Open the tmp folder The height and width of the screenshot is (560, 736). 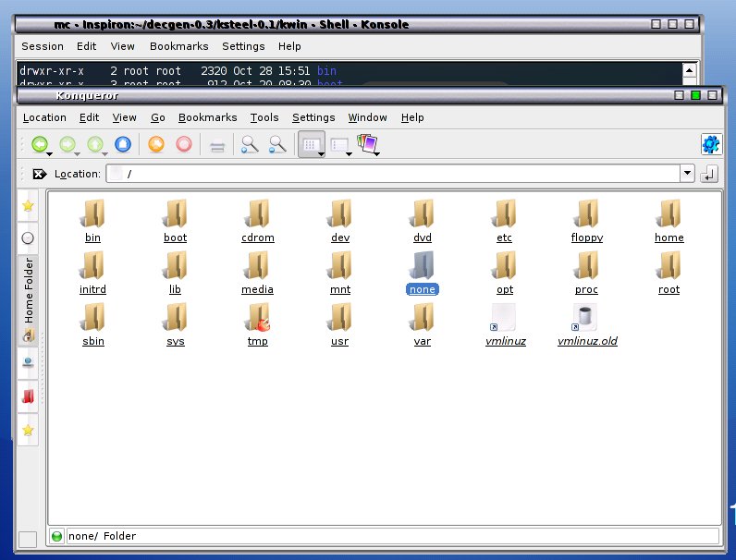(x=258, y=324)
